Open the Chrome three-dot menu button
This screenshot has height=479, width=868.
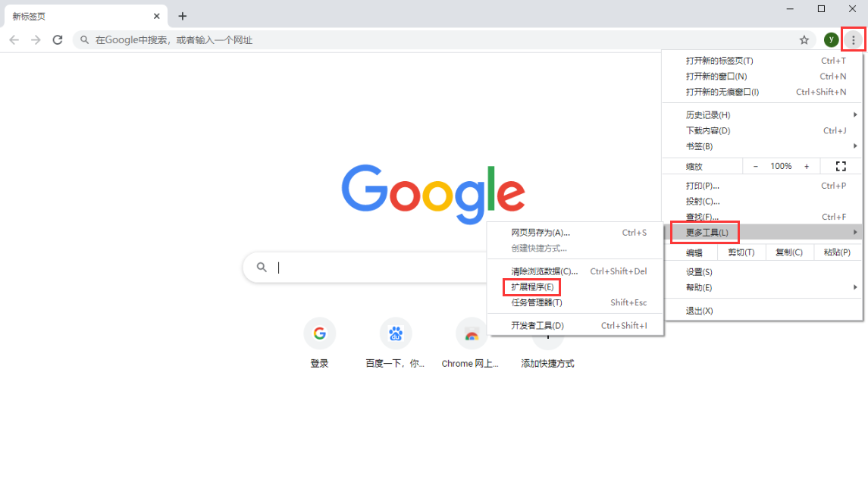[853, 40]
